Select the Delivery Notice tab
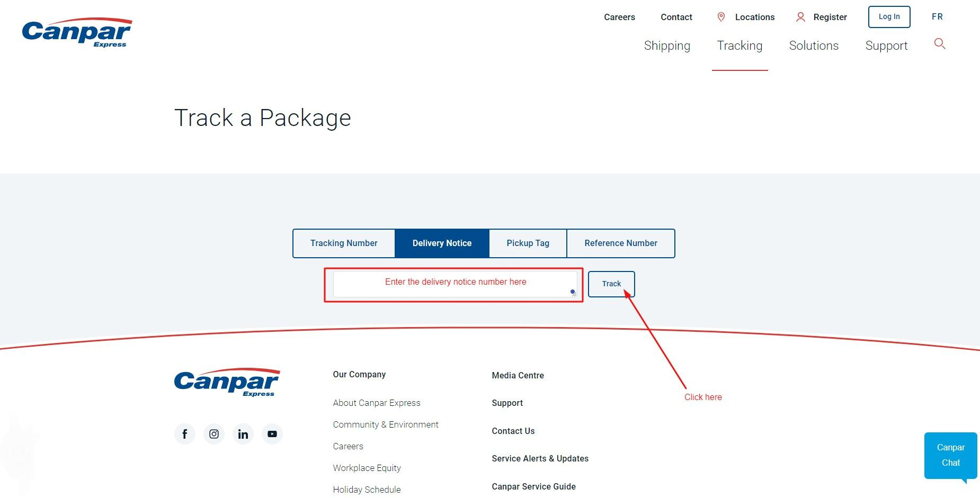The height and width of the screenshot is (498, 980). point(442,243)
